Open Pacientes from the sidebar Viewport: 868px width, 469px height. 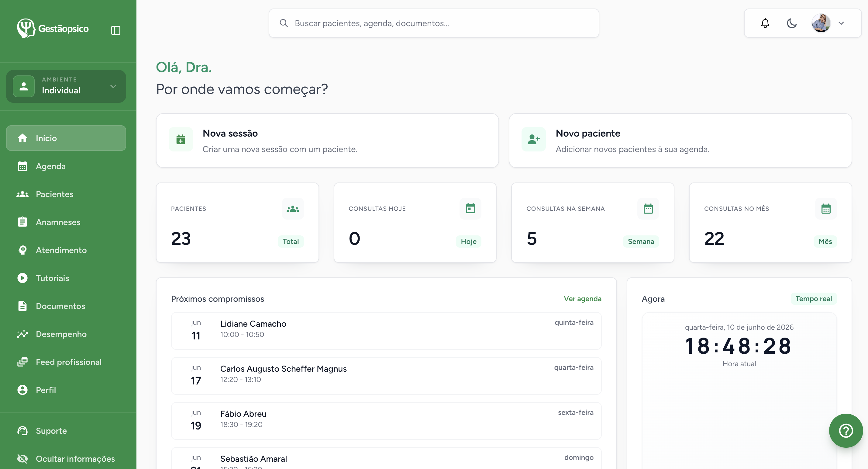point(66,194)
